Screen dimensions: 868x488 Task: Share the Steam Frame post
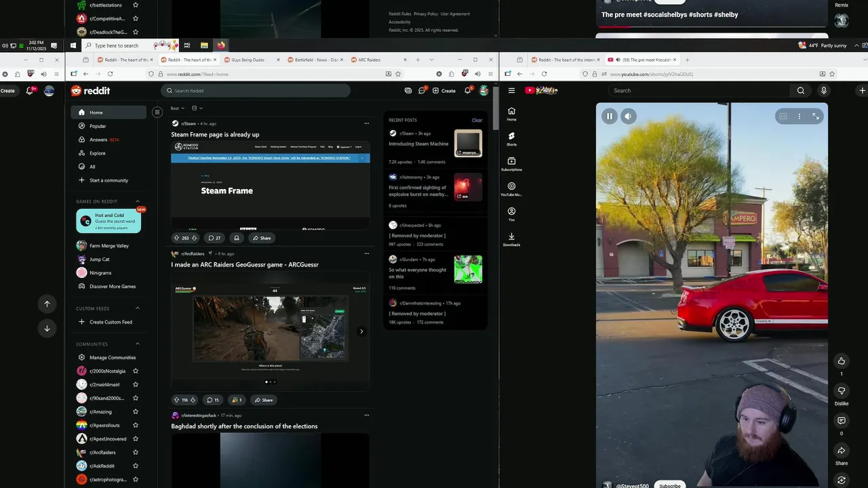261,238
